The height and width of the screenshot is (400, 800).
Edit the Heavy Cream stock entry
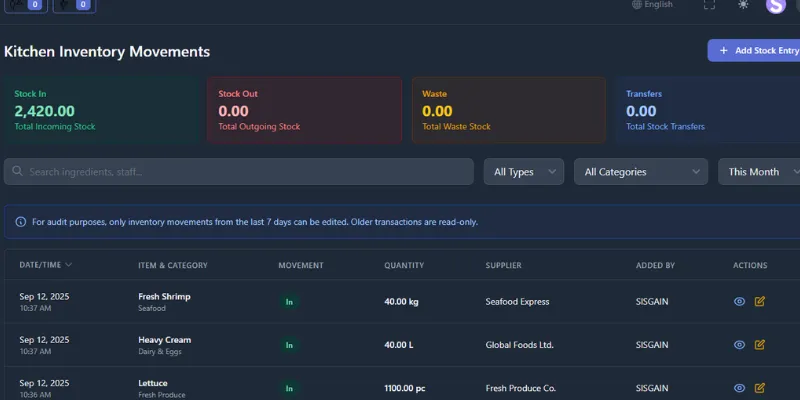tap(760, 344)
